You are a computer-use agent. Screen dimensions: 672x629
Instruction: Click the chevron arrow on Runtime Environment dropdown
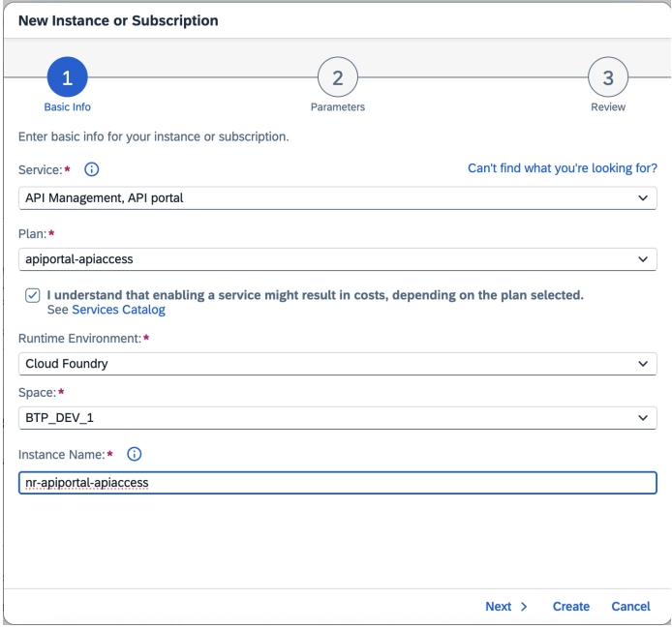(642, 363)
